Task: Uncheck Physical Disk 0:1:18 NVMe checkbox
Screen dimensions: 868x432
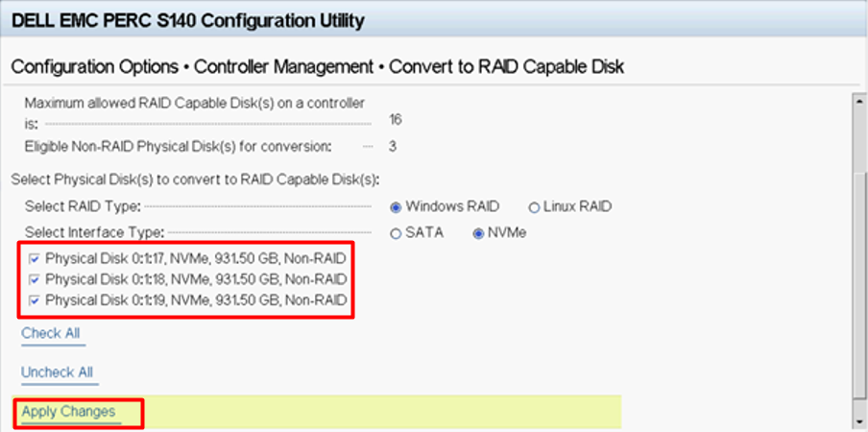Action: point(35,279)
